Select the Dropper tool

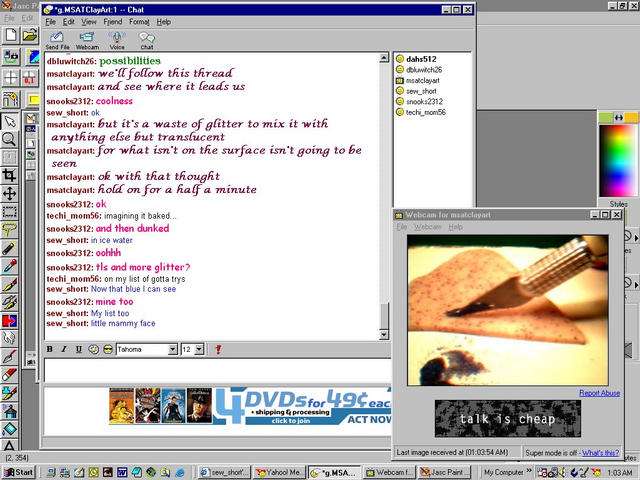[9, 266]
